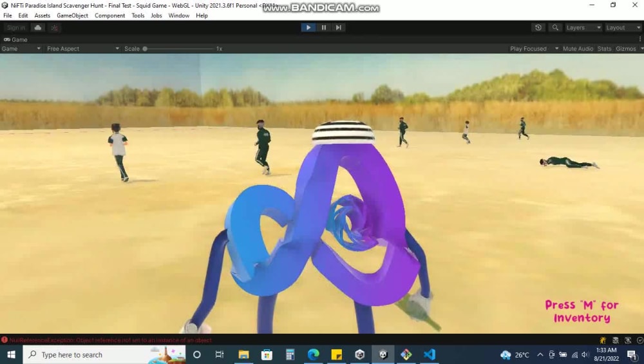Open Wi-Fi network tray icon

click(x=574, y=355)
